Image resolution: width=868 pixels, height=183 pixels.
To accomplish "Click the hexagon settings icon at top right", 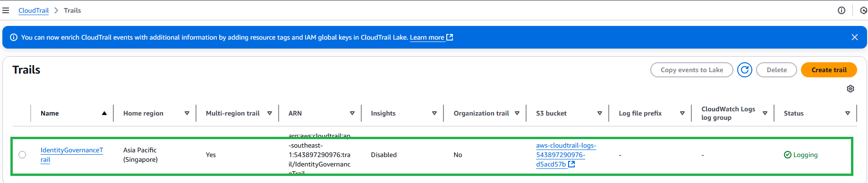I will coord(863,10).
